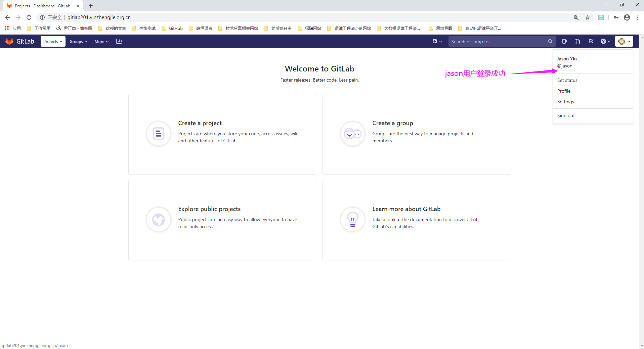Click the address bar URL
This screenshot has height=349, width=644.
(x=99, y=17)
